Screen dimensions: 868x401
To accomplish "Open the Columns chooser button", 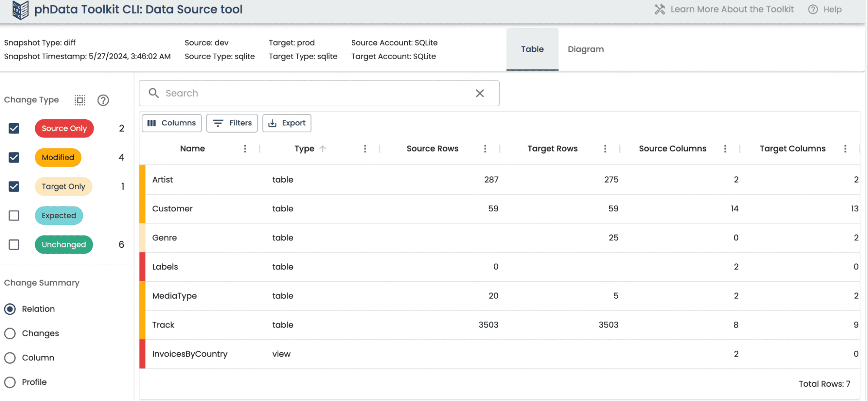I will (x=172, y=123).
